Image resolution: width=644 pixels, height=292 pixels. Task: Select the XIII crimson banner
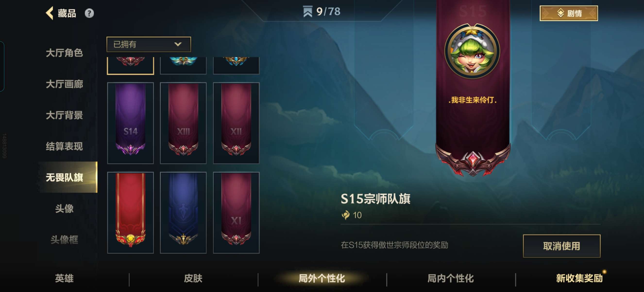(183, 123)
